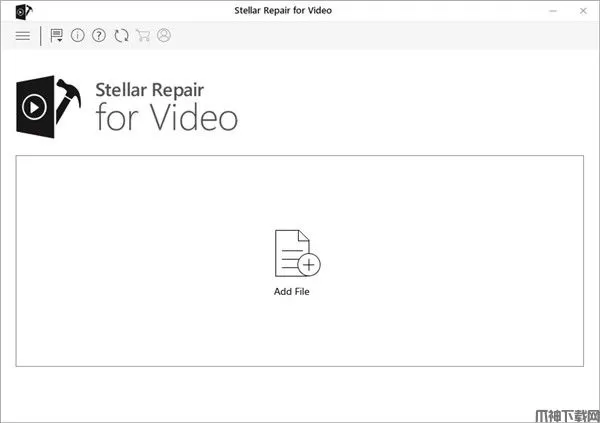Expand the small arrow under the flag icon
Image resolution: width=600 pixels, height=423 pixels.
[x=60, y=40]
